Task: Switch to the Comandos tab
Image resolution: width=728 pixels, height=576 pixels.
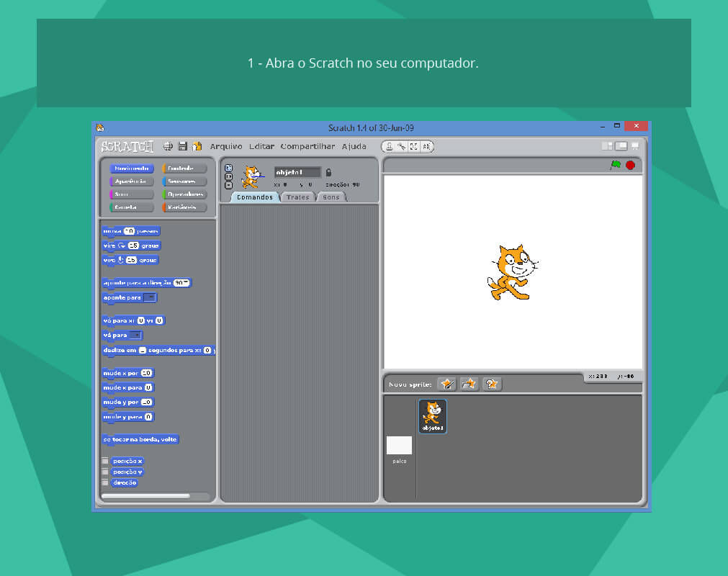Action: [255, 197]
